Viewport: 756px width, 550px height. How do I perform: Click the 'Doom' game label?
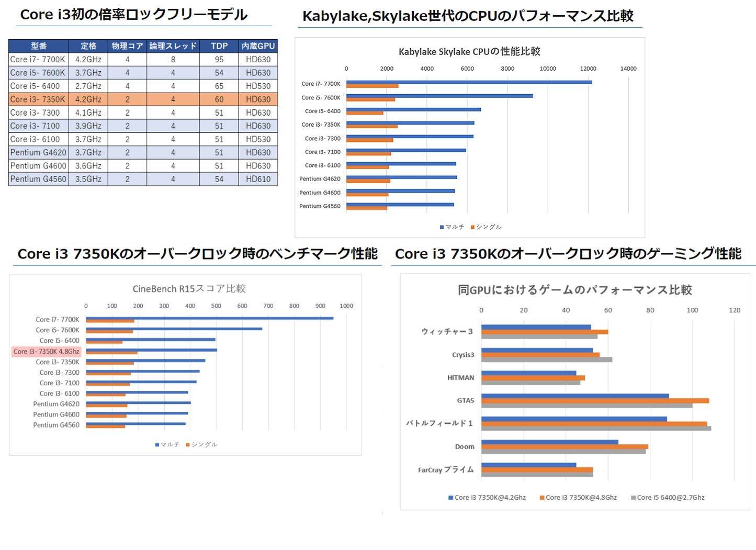[465, 447]
